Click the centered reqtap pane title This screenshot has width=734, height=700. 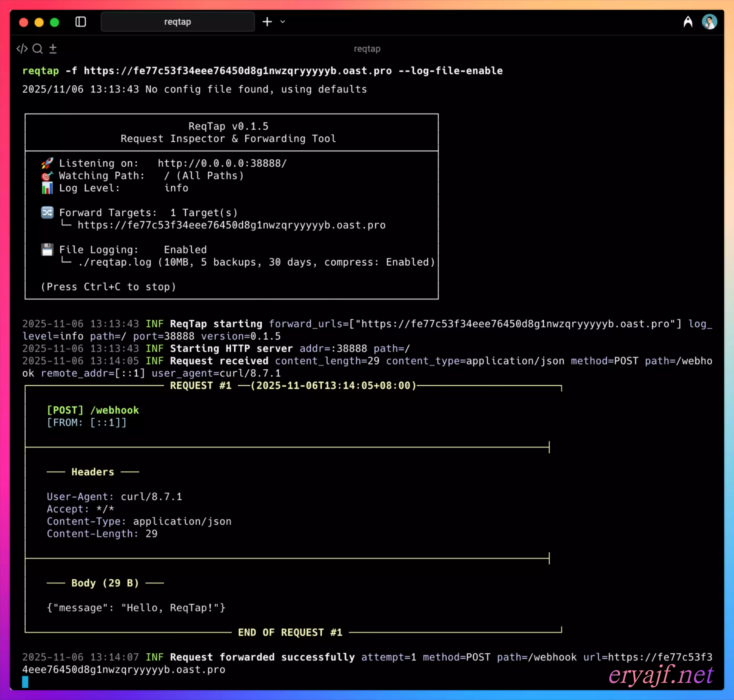coord(367,49)
